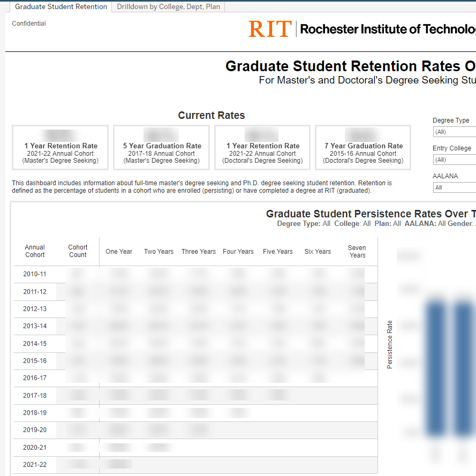476x476 pixels.
Task: Select the Graduate Student Retention tab
Action: (x=61, y=6)
